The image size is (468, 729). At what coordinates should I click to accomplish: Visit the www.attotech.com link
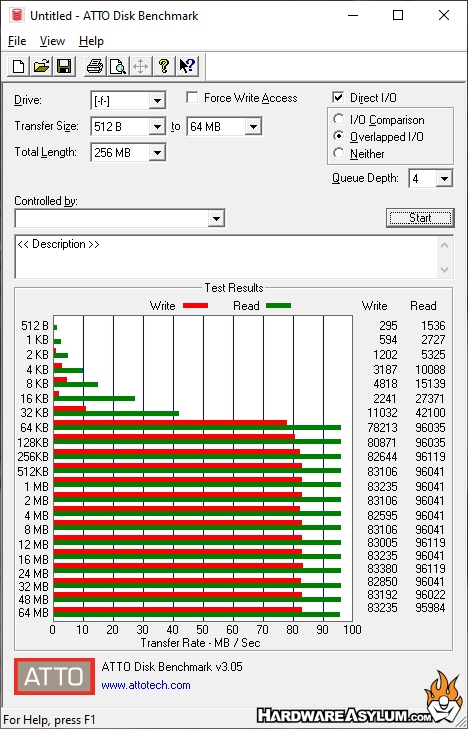[146, 685]
